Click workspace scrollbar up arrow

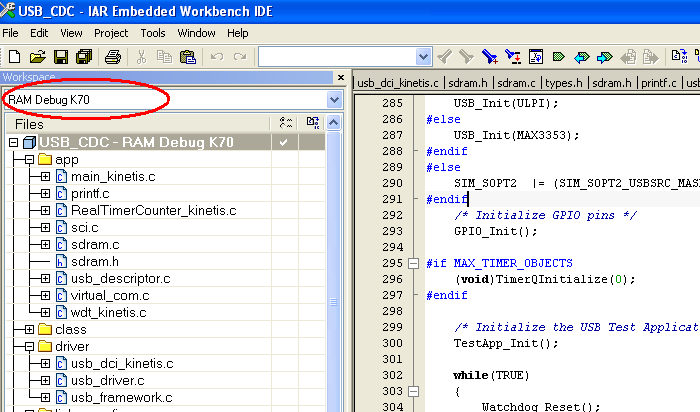pos(334,122)
